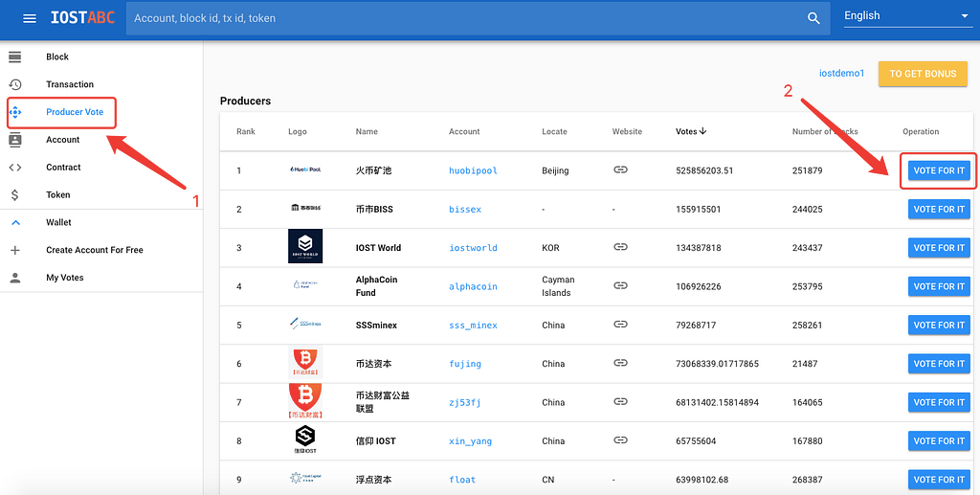Screen dimensions: 980x495
Task: Click the IOST World logo
Action: 305,246
